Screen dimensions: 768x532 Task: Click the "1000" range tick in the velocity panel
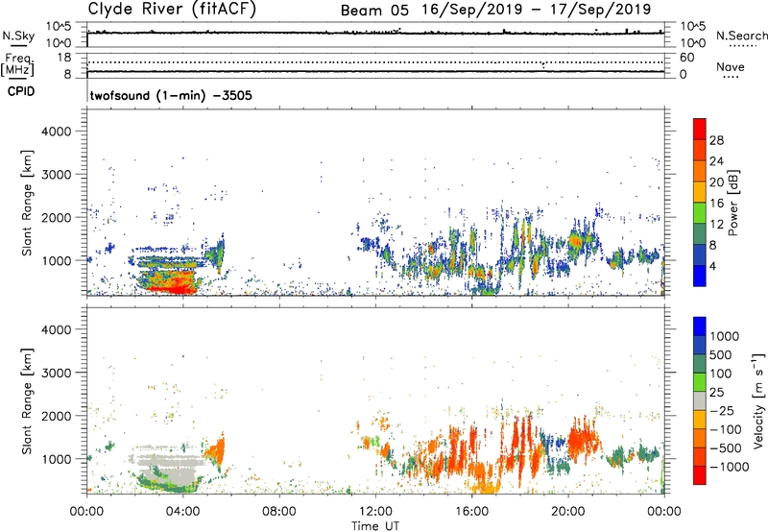pyautogui.click(x=56, y=459)
